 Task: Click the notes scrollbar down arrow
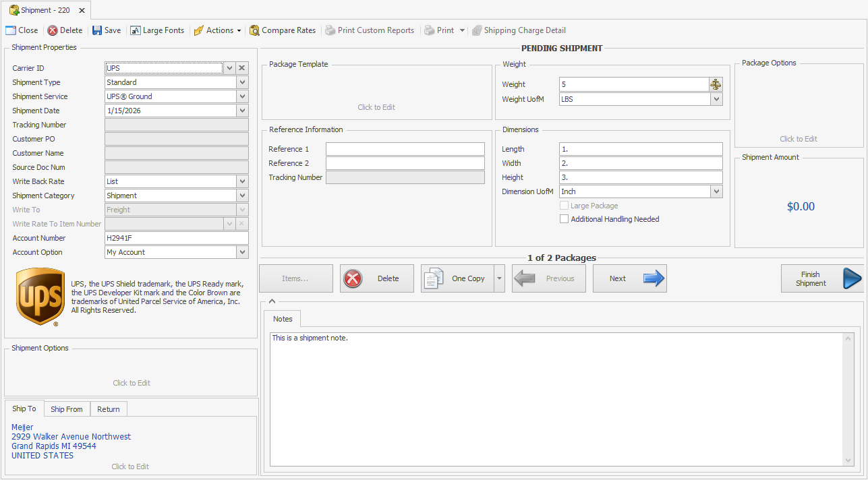[x=848, y=460]
